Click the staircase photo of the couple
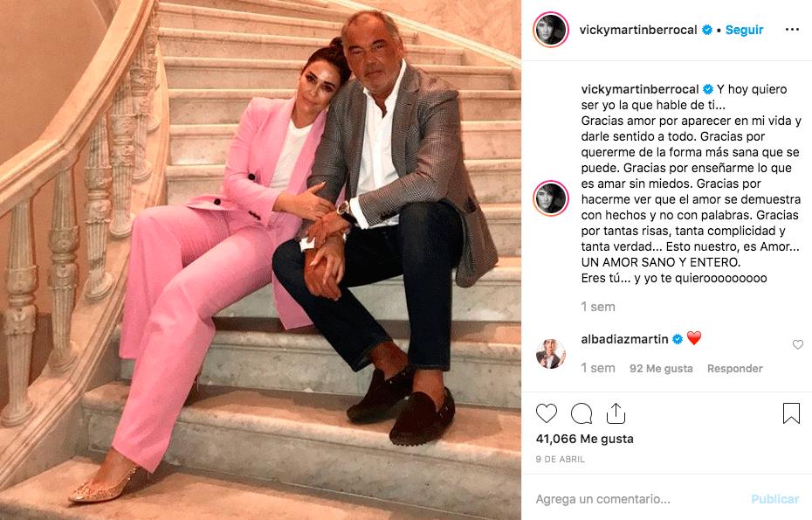Viewport: 812px width, 520px height. coord(260,260)
